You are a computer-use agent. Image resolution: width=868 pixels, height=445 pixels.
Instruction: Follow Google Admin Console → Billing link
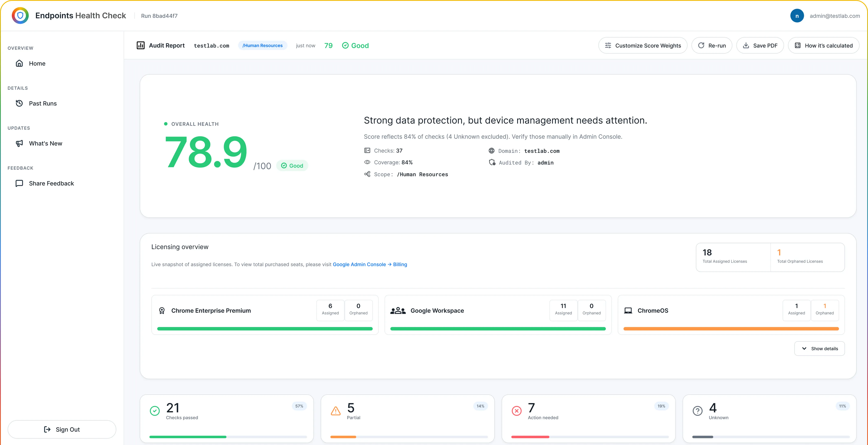[x=370, y=264]
